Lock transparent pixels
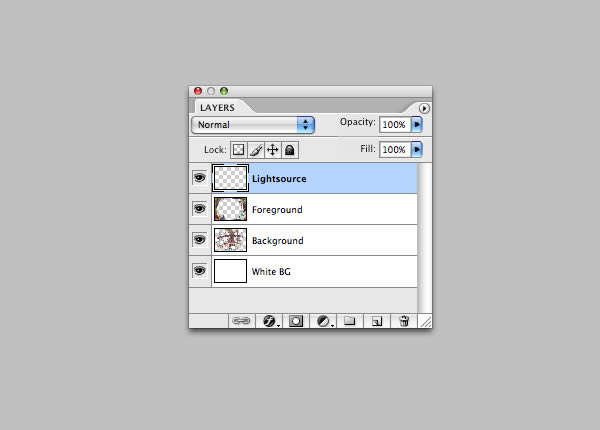The height and width of the screenshot is (430, 600). point(238,150)
